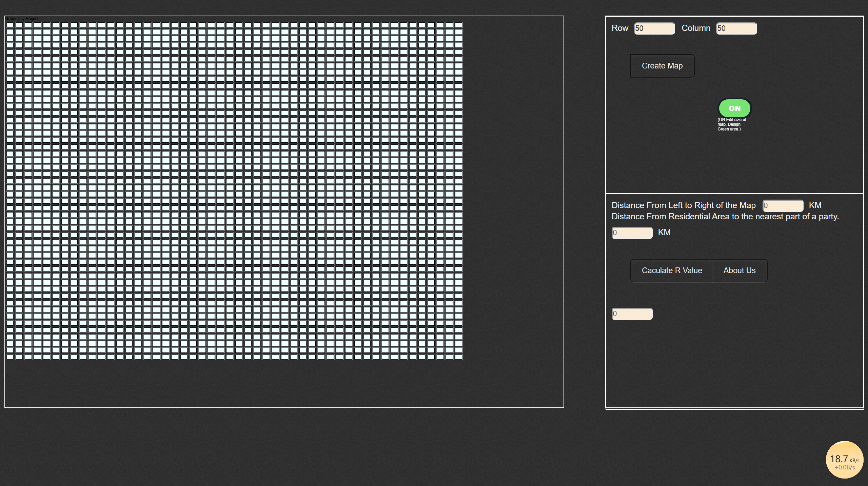Click the Row label text
868x486 pixels.
coord(620,28)
